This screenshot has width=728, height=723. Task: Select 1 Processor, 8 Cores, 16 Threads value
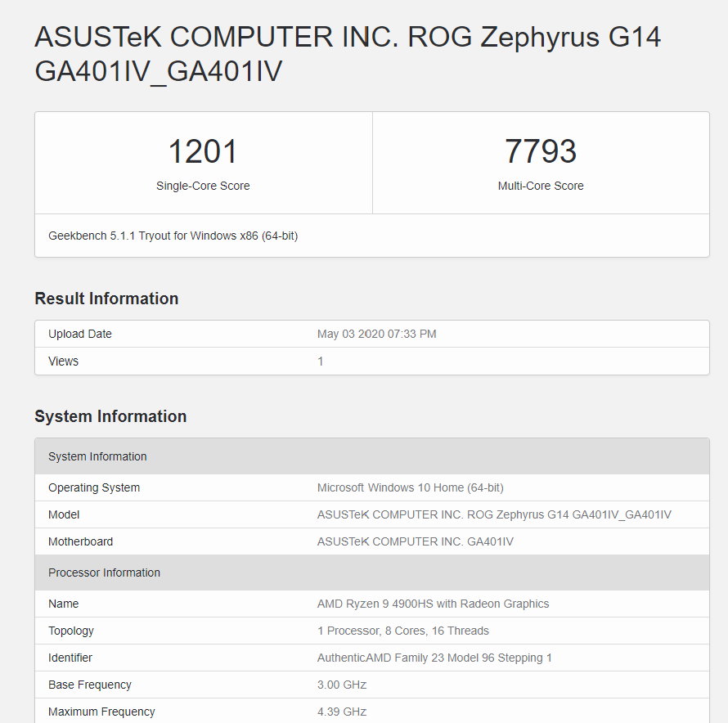click(x=403, y=631)
